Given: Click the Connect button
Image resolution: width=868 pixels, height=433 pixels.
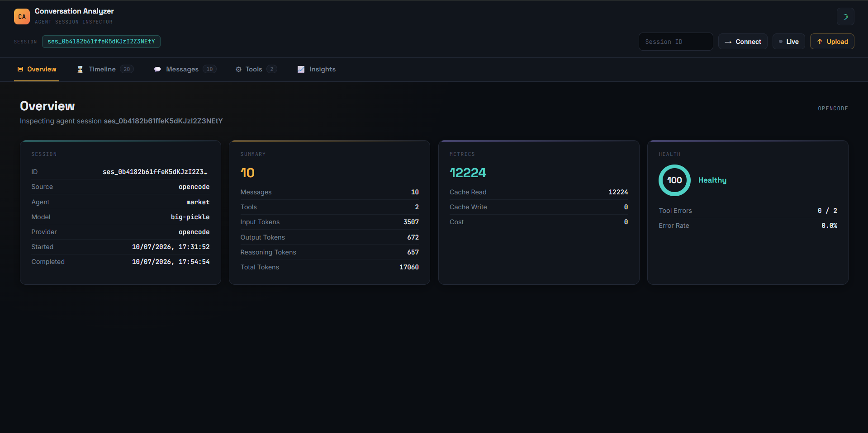Looking at the screenshot, I should pyautogui.click(x=742, y=42).
